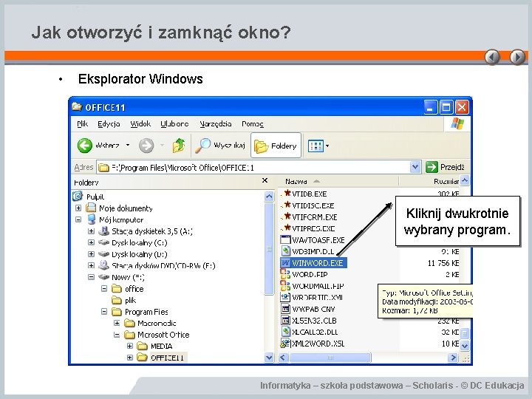Select the XL5EN32.OLB file icon
This screenshot has width=532, height=399.
click(285, 320)
